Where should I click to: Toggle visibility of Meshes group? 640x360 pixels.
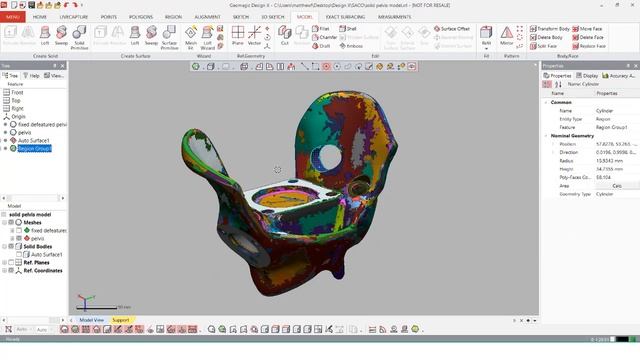tap(11, 222)
